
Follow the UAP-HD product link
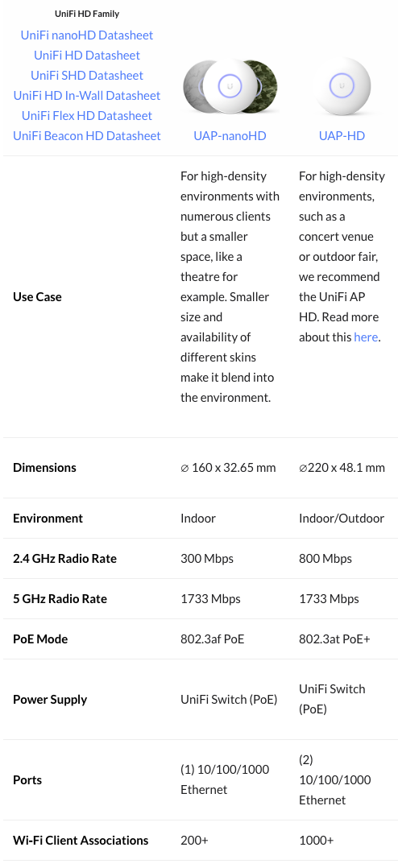pyautogui.click(x=342, y=135)
